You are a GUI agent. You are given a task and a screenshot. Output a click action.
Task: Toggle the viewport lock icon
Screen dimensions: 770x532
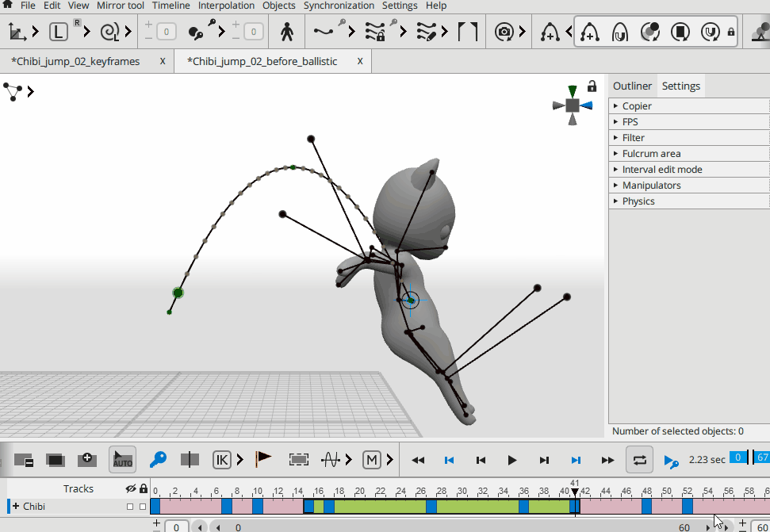tap(592, 86)
